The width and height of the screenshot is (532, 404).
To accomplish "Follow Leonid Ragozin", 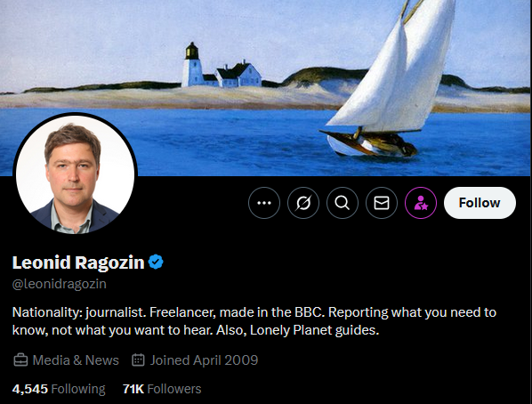I will click(480, 203).
